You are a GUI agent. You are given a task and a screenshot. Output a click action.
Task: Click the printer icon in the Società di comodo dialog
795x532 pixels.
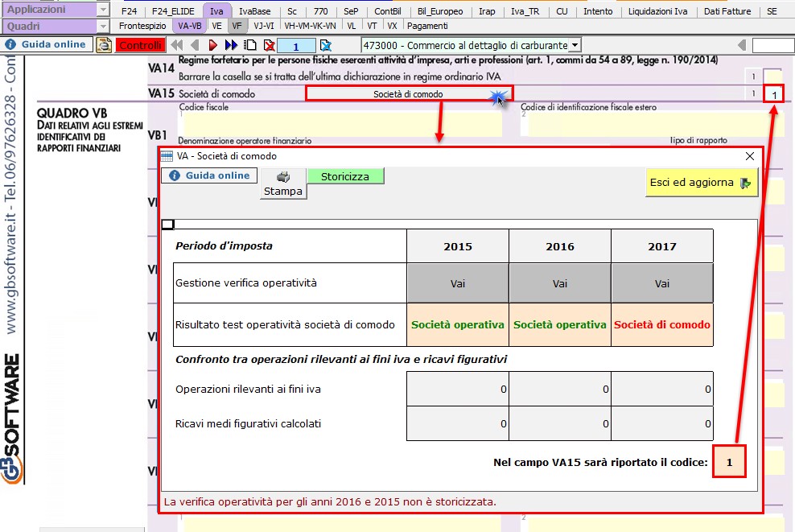pos(283,176)
